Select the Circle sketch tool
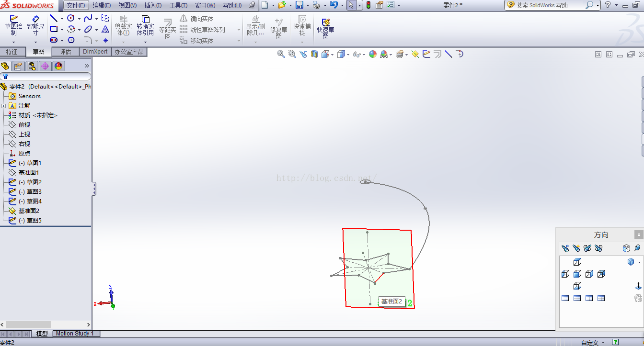Viewport: 644px width, 346px height. tap(71, 18)
